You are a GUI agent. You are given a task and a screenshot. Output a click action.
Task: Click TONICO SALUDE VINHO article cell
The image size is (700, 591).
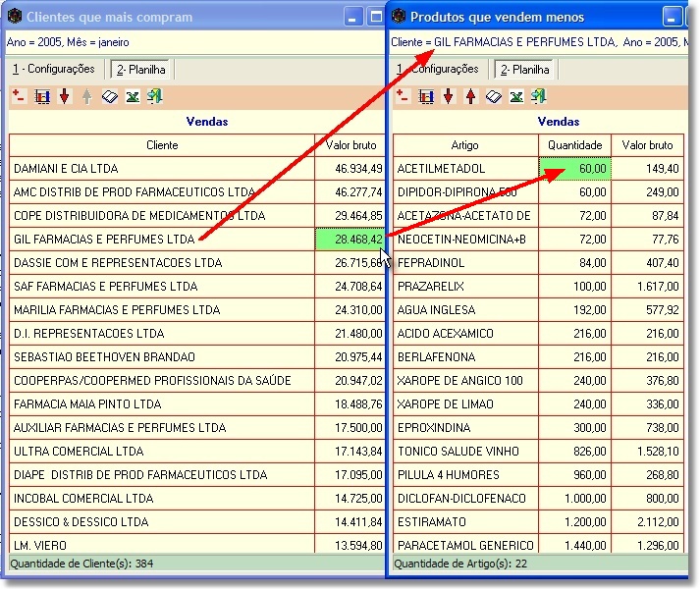pyautogui.click(x=465, y=452)
